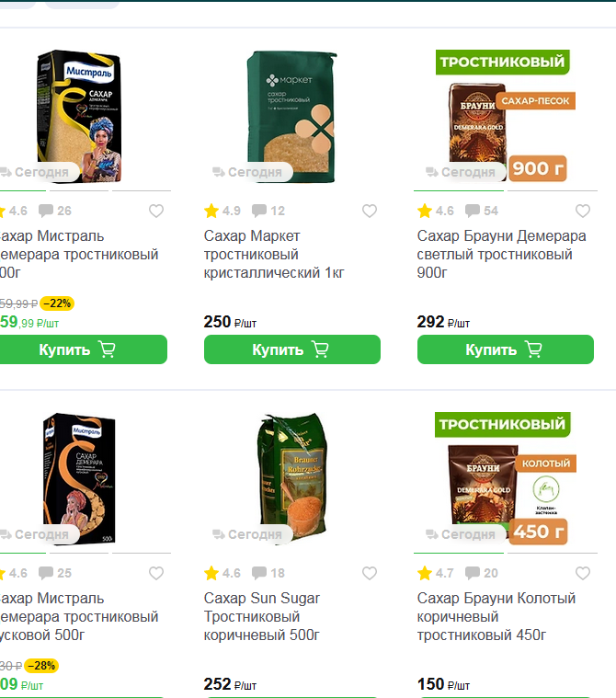Toggle heart icon for Sun Sugar 500г
This screenshot has width=616, height=698.
[370, 573]
